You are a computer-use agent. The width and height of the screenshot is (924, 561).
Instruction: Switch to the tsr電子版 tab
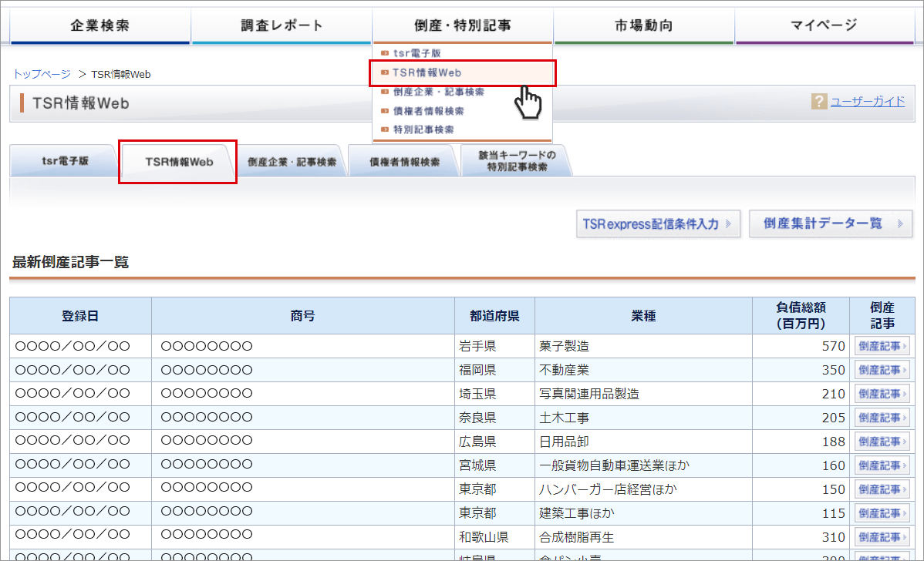pyautogui.click(x=64, y=161)
